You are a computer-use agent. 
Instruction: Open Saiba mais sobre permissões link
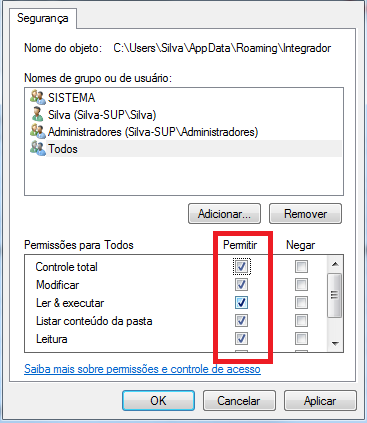(x=142, y=369)
